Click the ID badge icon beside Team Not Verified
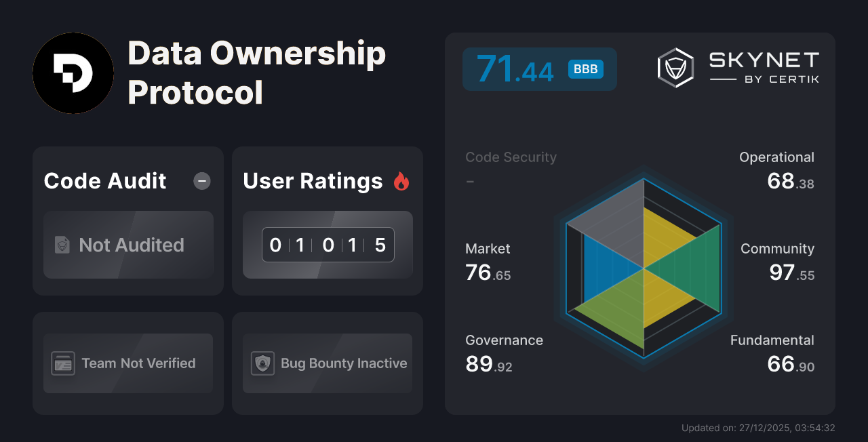Screen dimensions: 868x442 click(x=63, y=363)
